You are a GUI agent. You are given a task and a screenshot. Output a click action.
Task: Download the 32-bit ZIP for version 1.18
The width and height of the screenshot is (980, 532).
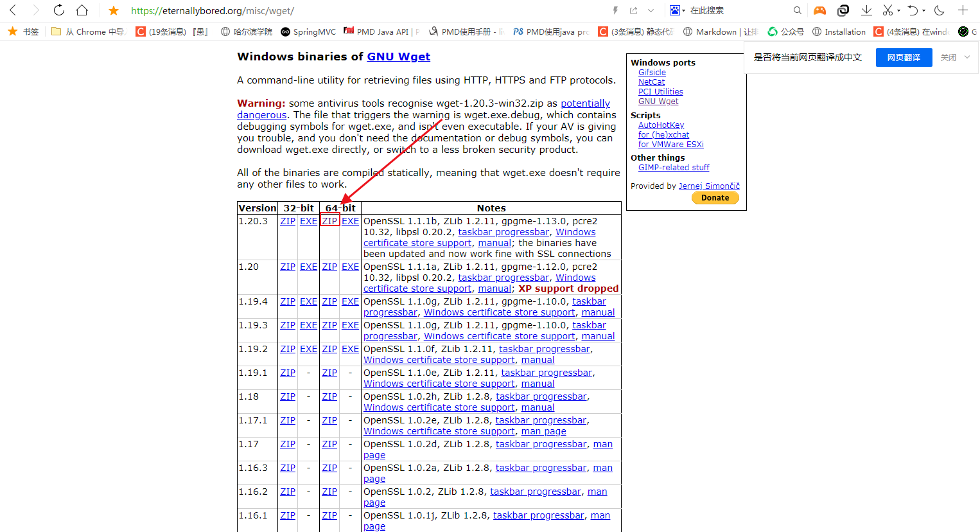coord(288,396)
